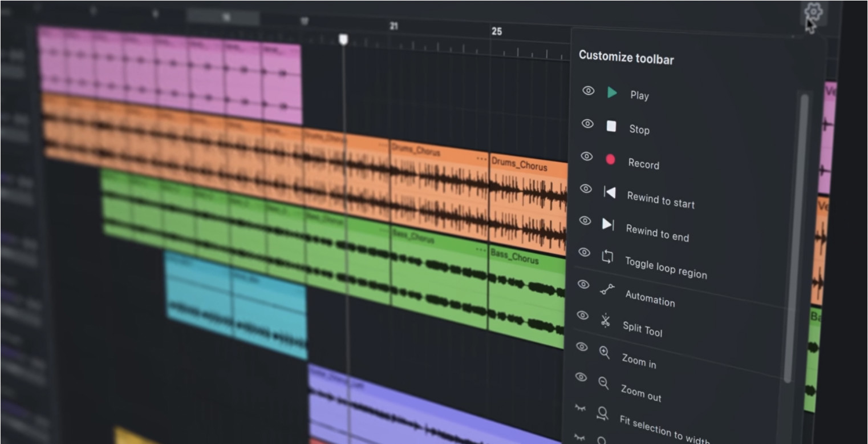868x444 pixels.
Task: Toggle the eye next to Zoom out
Action: click(x=581, y=377)
